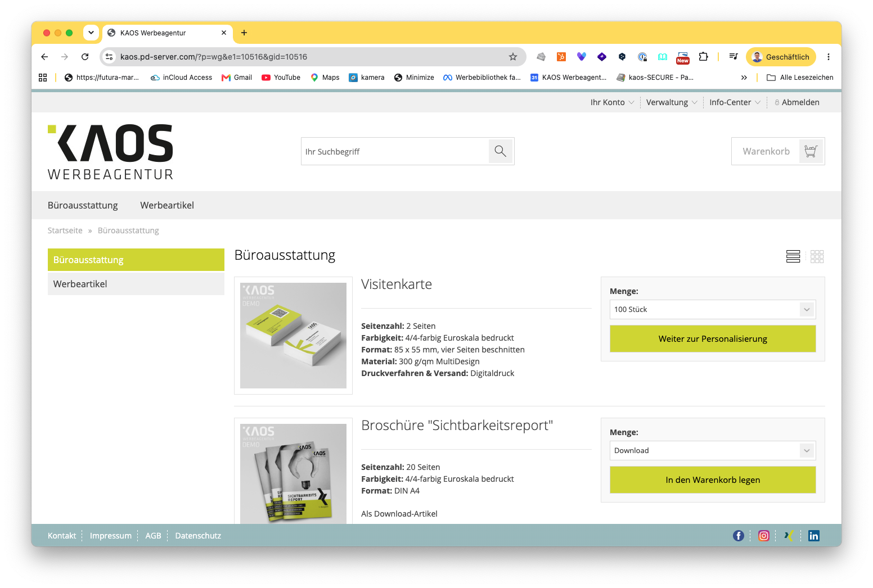Expand the Ihr Konto menu
The height and width of the screenshot is (588, 873).
tap(612, 102)
